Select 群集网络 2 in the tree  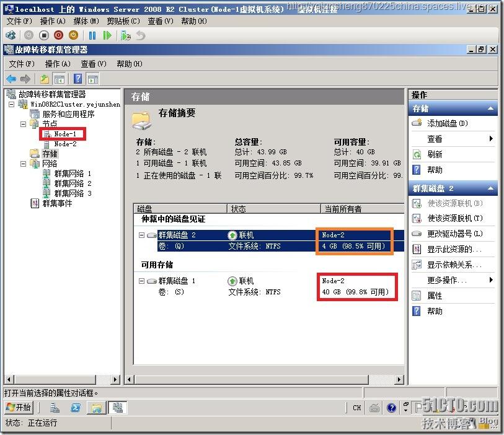[73, 183]
